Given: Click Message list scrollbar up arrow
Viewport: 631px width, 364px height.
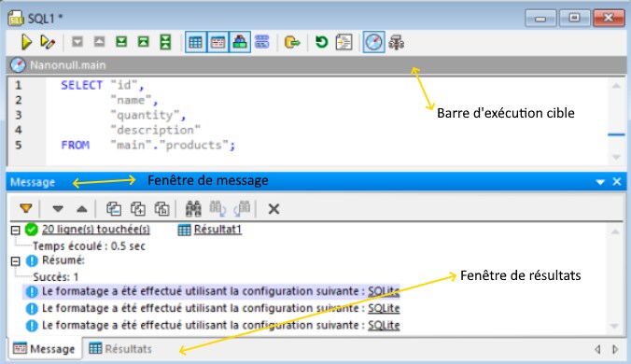Looking at the screenshot, I should point(615,231).
